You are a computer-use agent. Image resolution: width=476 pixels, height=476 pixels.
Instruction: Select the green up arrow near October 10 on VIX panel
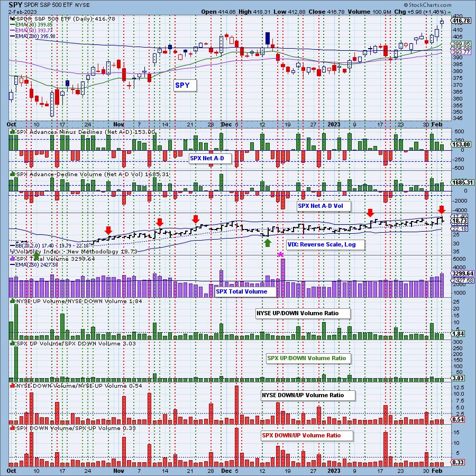point(36,257)
